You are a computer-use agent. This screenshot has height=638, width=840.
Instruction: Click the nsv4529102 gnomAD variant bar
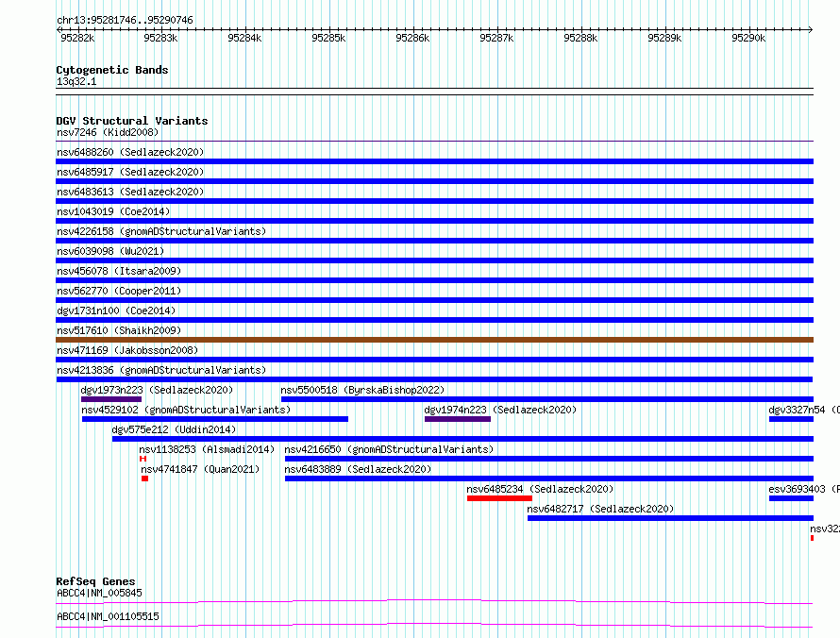pyautogui.click(x=215, y=419)
